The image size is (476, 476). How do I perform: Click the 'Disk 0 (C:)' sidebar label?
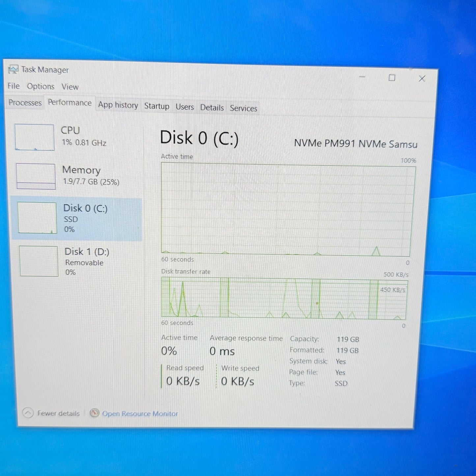coord(85,208)
